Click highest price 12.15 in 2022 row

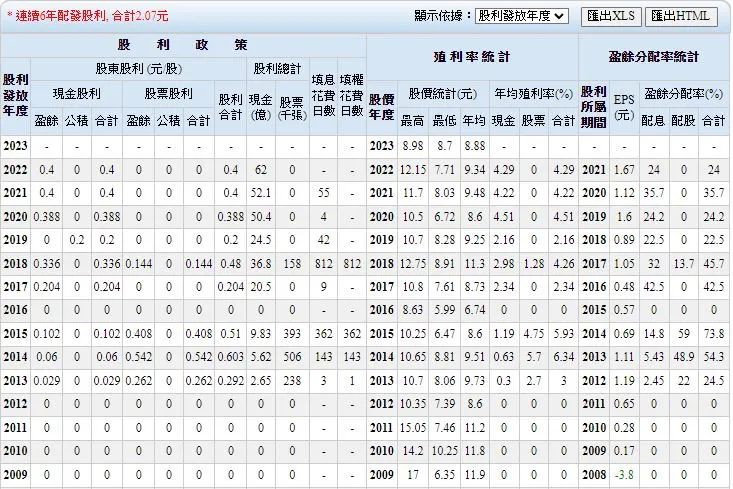tap(413, 169)
